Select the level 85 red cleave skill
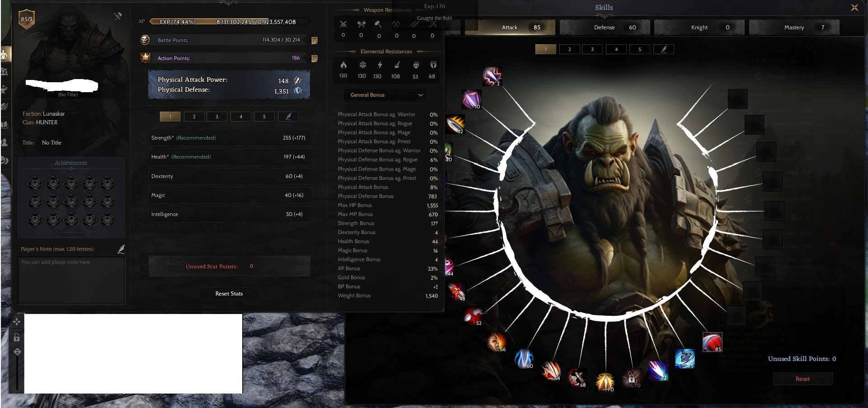This screenshot has height=408, width=868. pyautogui.click(x=712, y=342)
